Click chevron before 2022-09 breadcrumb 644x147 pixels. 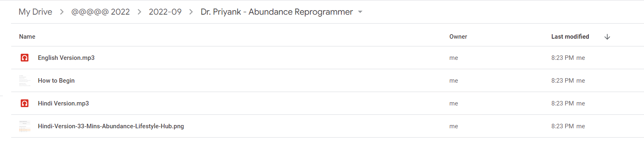(139, 12)
